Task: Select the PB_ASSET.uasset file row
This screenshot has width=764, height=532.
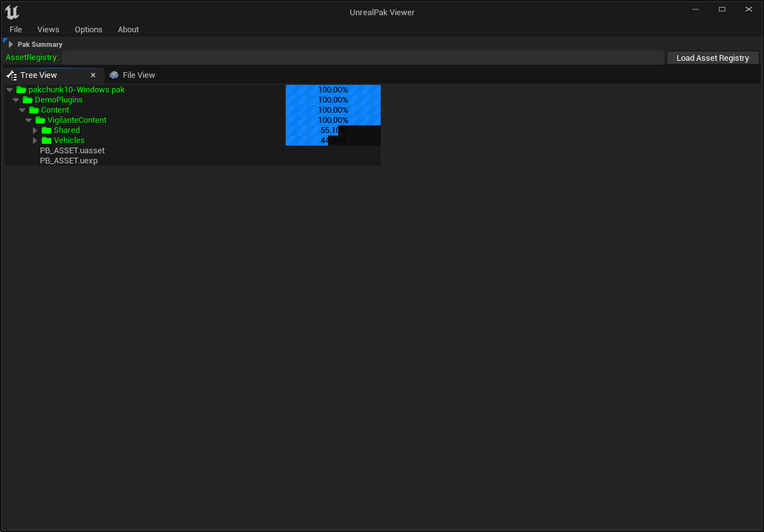Action: click(193, 151)
